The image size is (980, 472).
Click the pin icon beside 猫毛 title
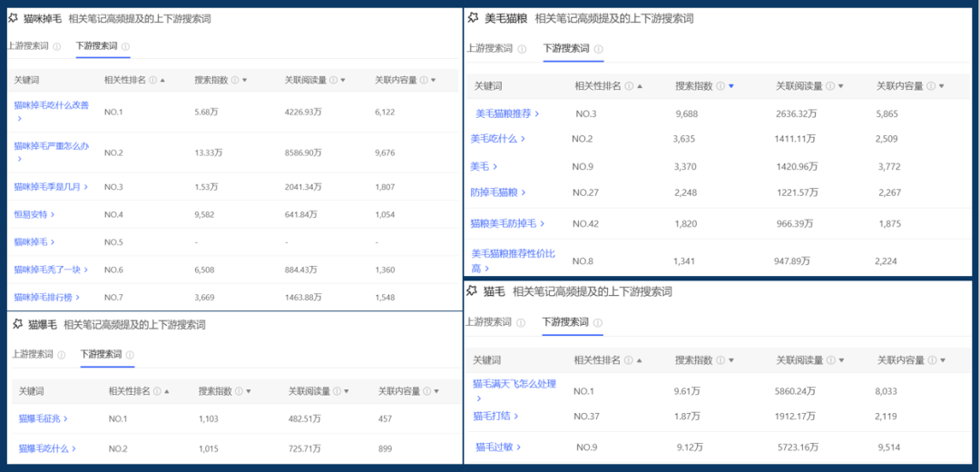472,290
